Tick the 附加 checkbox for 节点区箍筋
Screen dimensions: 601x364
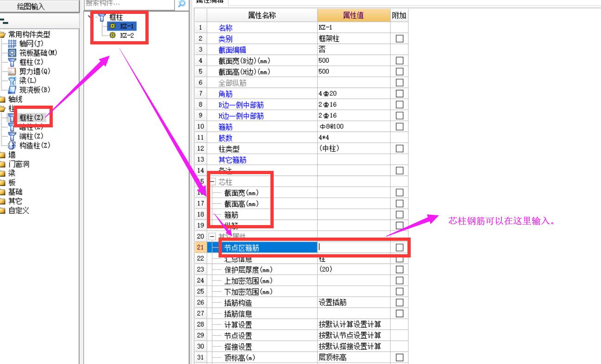(x=400, y=247)
